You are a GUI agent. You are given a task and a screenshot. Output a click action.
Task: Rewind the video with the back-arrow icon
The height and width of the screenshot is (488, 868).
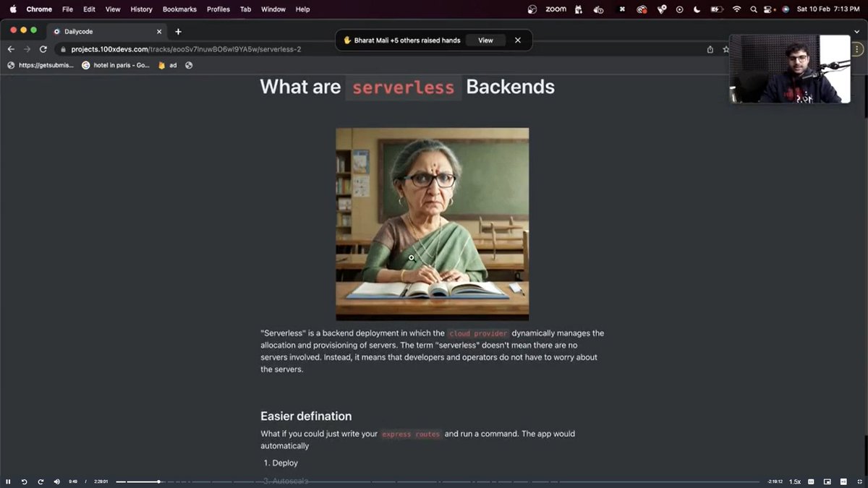click(x=24, y=481)
